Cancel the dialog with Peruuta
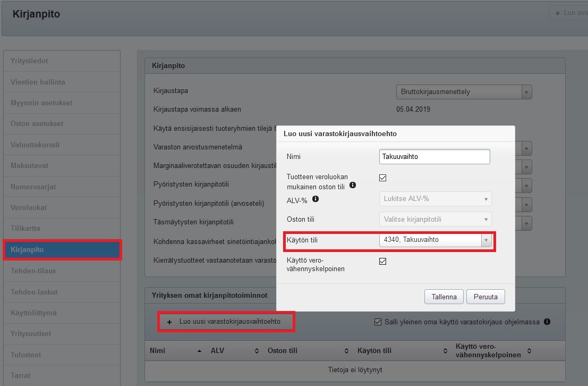Screen dimensions: 588x386 click(485, 297)
